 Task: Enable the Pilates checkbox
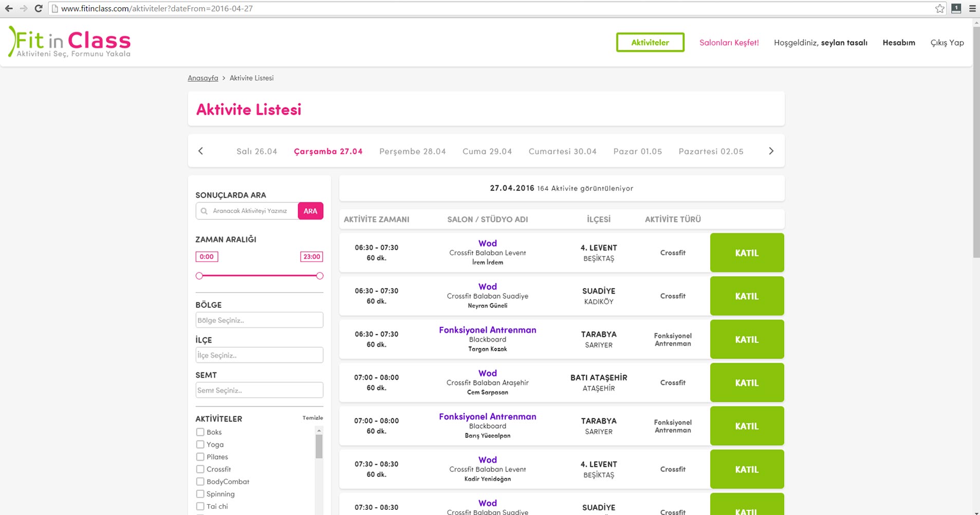point(200,457)
